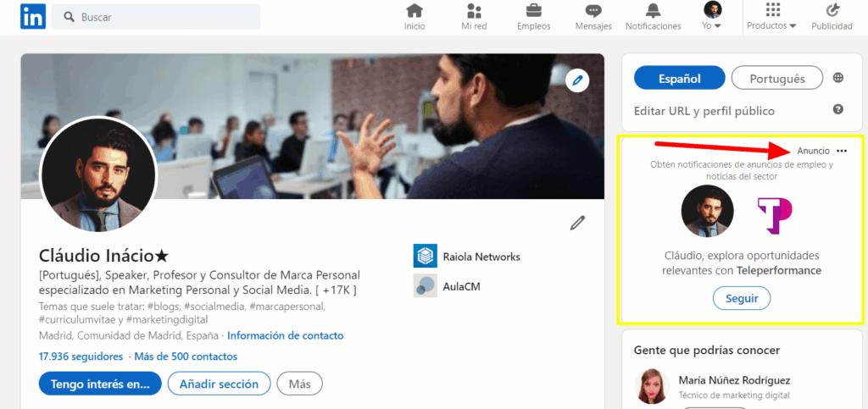This screenshot has height=409, width=868.
Task: Open Mi red in the navigation bar
Action: 474,17
